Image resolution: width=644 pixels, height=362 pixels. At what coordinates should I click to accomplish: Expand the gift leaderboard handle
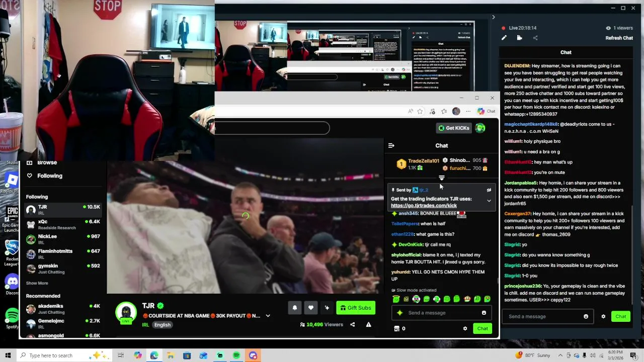pos(442,177)
